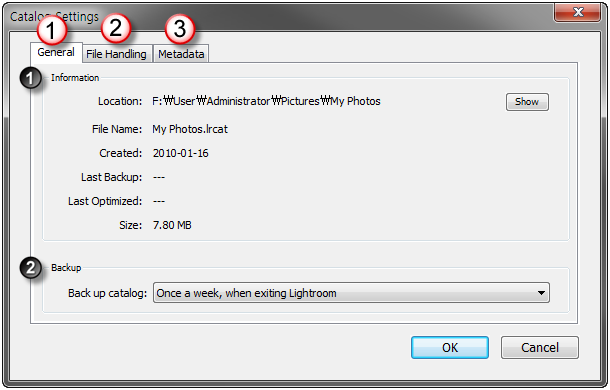The width and height of the screenshot is (610, 390).
Task: Click the Information group label
Action: click(x=75, y=77)
